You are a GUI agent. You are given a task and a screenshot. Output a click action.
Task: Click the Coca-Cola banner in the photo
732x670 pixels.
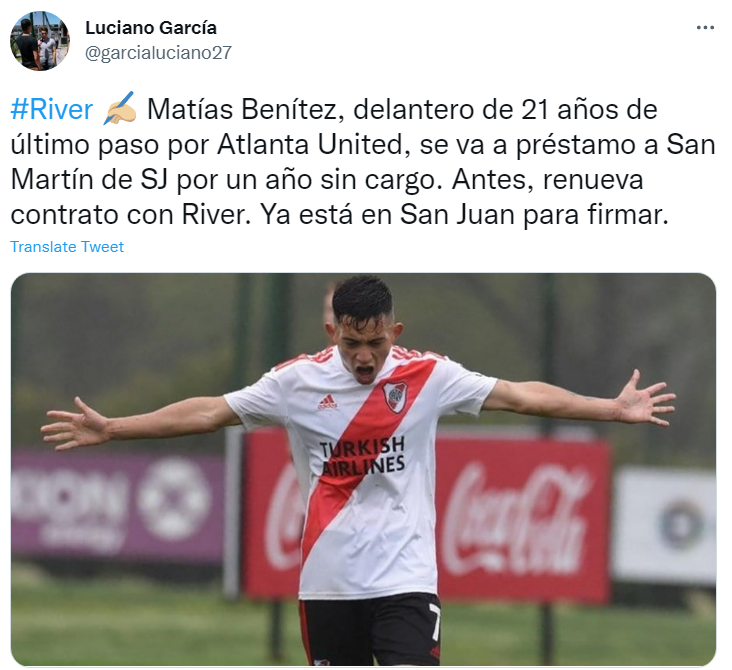[522, 518]
